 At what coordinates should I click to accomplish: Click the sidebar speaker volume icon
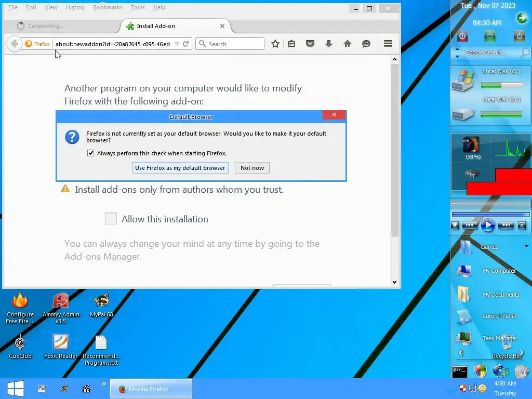tap(522, 371)
